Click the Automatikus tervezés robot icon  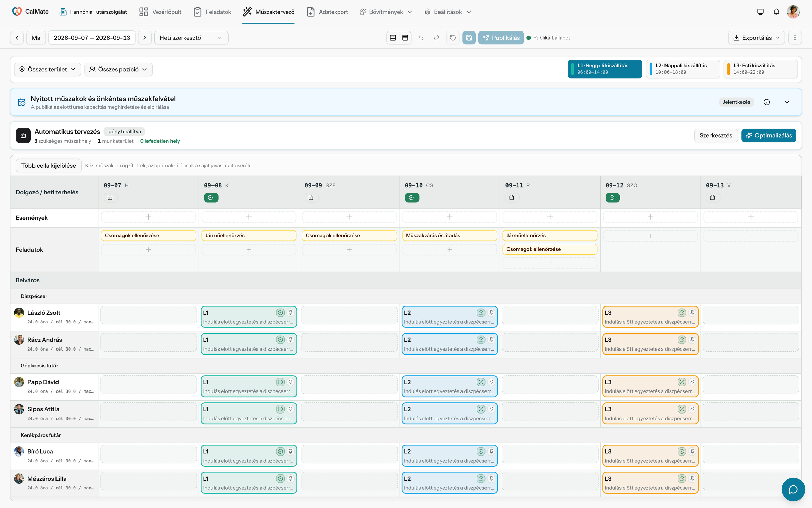pos(23,135)
